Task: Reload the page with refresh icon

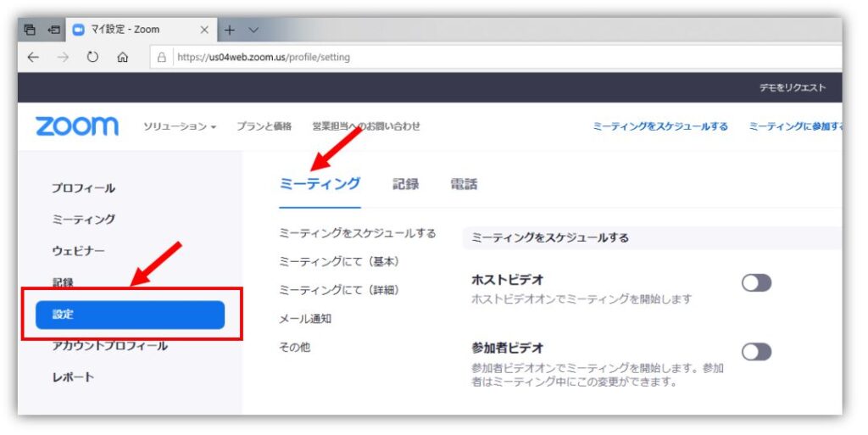Action: 92,57
